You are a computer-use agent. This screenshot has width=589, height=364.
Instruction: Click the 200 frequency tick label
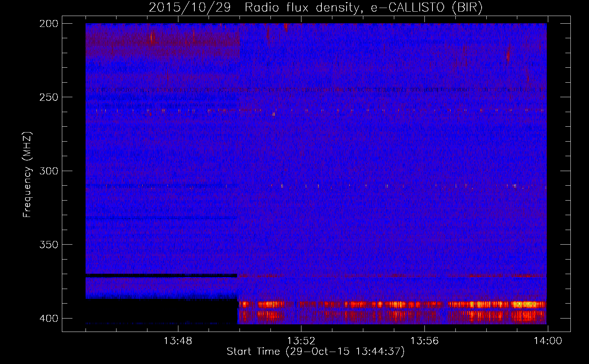pyautogui.click(x=49, y=24)
